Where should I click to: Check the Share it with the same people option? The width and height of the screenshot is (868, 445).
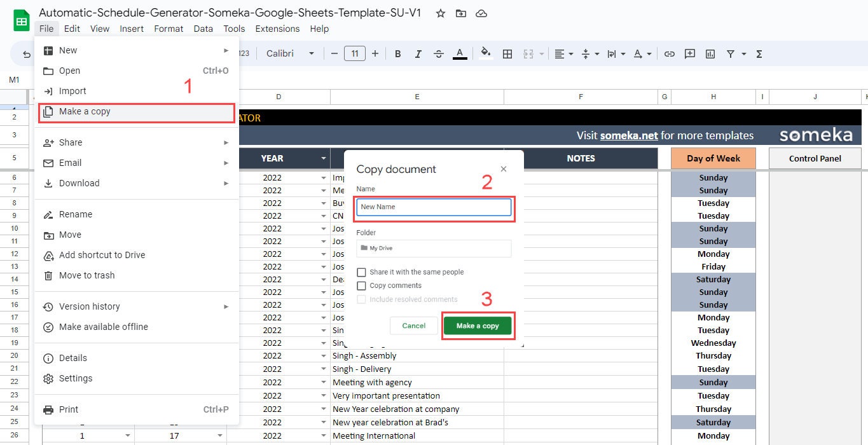tap(362, 271)
